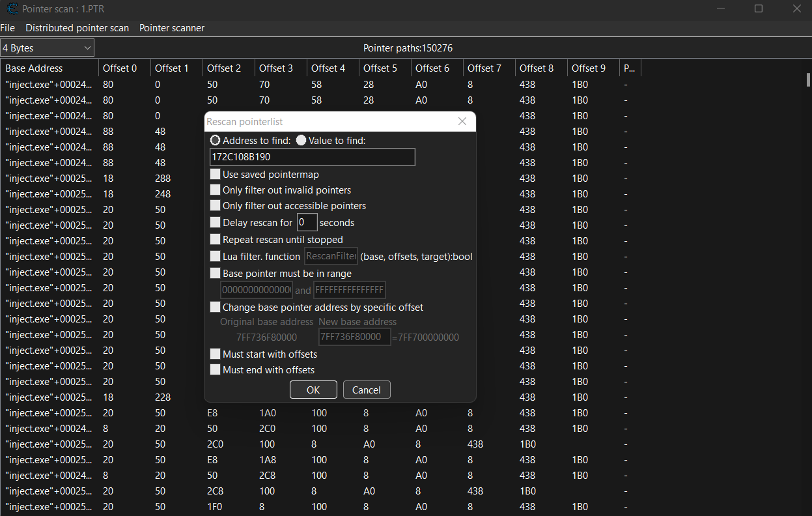Click the Offset 8 column header

[x=542, y=68]
